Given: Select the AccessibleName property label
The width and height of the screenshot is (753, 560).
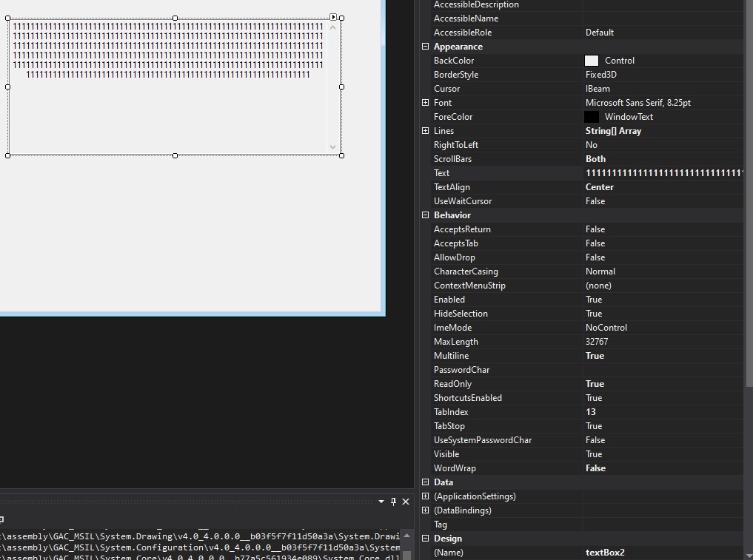Looking at the screenshot, I should click(x=466, y=18).
